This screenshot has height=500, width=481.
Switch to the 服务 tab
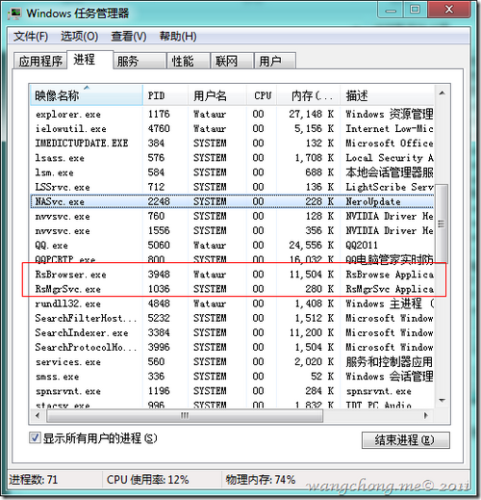click(139, 61)
